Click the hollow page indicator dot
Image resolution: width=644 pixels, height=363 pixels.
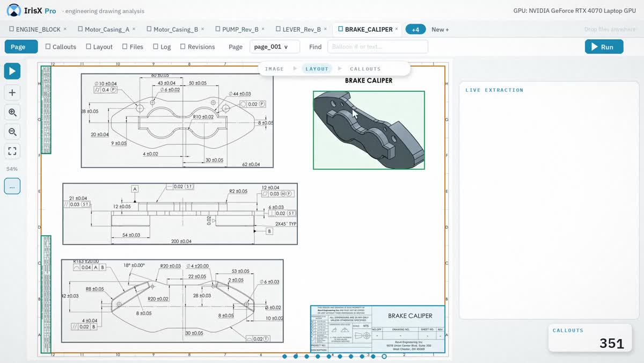click(384, 357)
